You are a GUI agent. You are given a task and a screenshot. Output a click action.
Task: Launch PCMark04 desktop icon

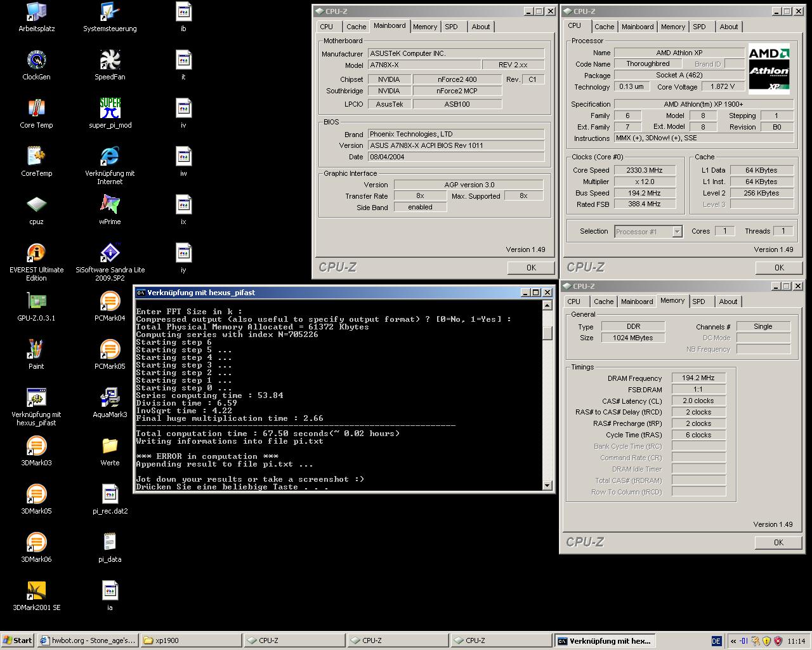point(110,307)
